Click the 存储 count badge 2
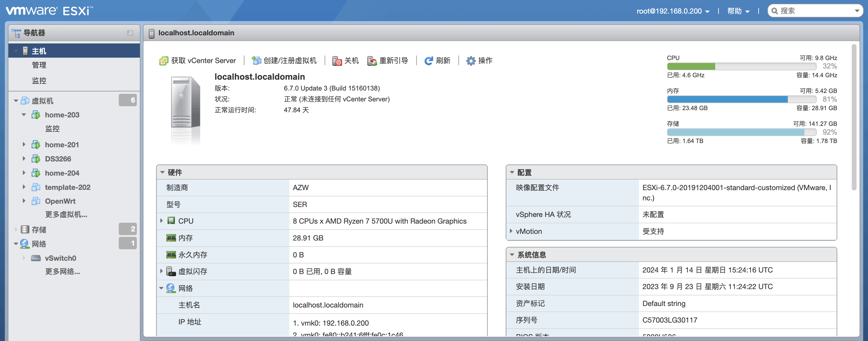This screenshot has height=341, width=868. click(x=128, y=229)
